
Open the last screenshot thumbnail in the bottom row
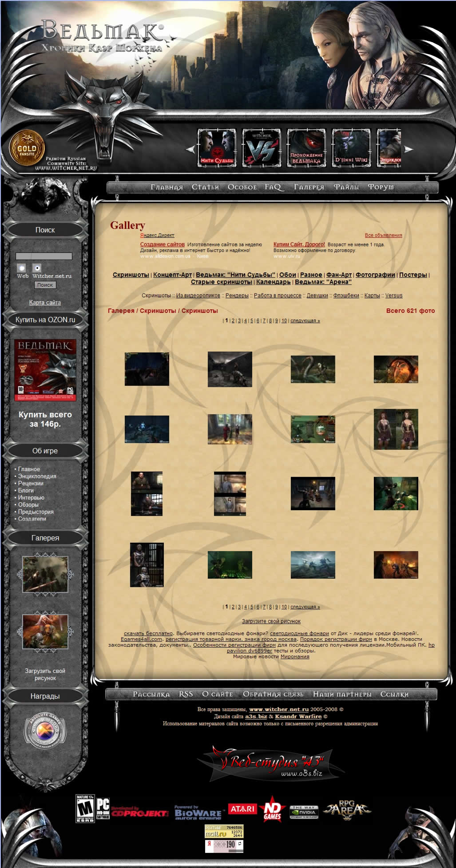point(396,565)
